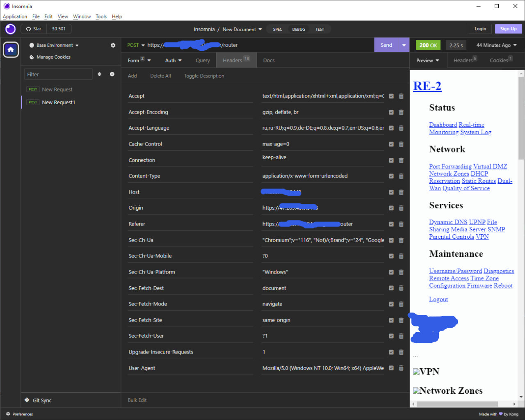Toggle the Upgrade-Insecure-Requests header checkbox
The height and width of the screenshot is (420, 525).
(x=391, y=352)
